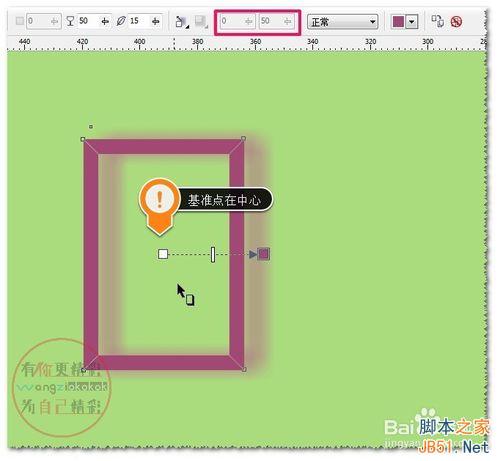Open the feathering direction options
Viewport: 500px width, 461px height.
(x=181, y=22)
